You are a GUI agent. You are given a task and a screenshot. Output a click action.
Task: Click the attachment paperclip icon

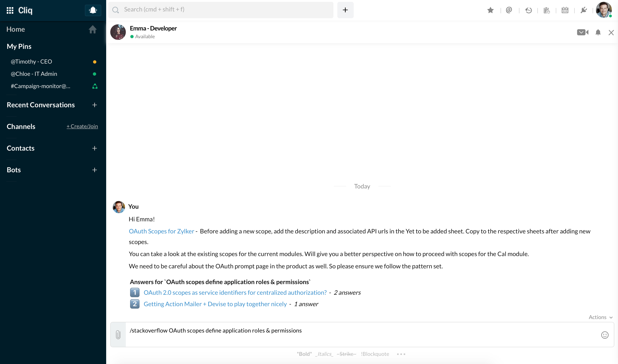point(118,335)
